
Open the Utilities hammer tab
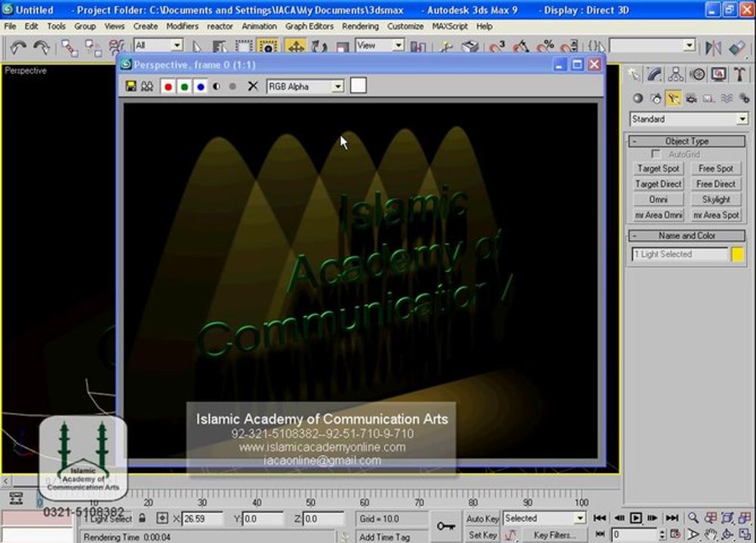[739, 74]
